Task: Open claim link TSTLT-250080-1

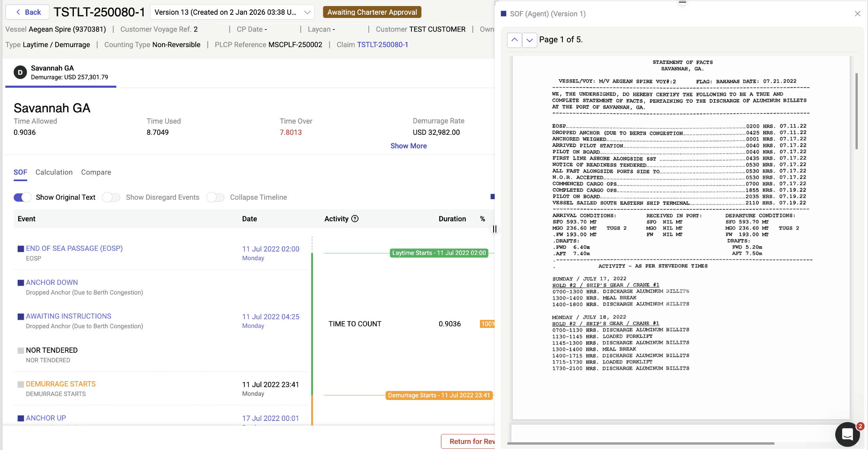Action: point(382,45)
